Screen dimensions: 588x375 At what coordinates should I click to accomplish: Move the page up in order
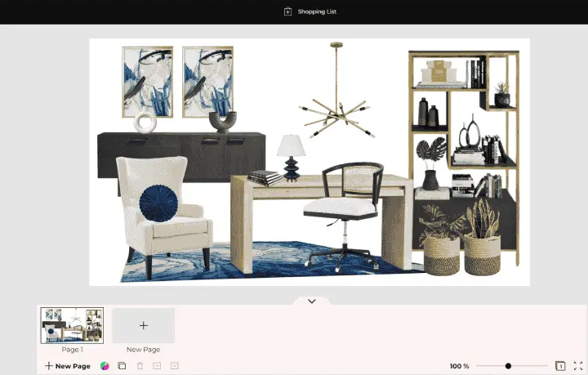tap(157, 366)
